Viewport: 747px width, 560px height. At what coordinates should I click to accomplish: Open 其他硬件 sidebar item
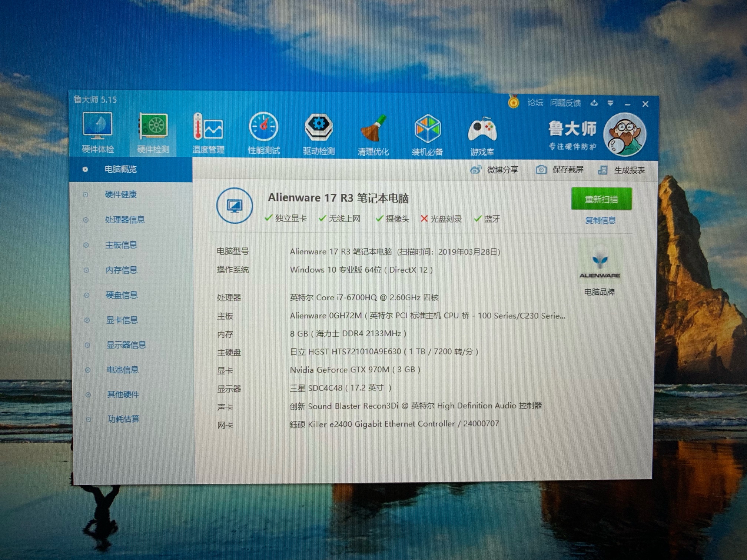coord(123,395)
